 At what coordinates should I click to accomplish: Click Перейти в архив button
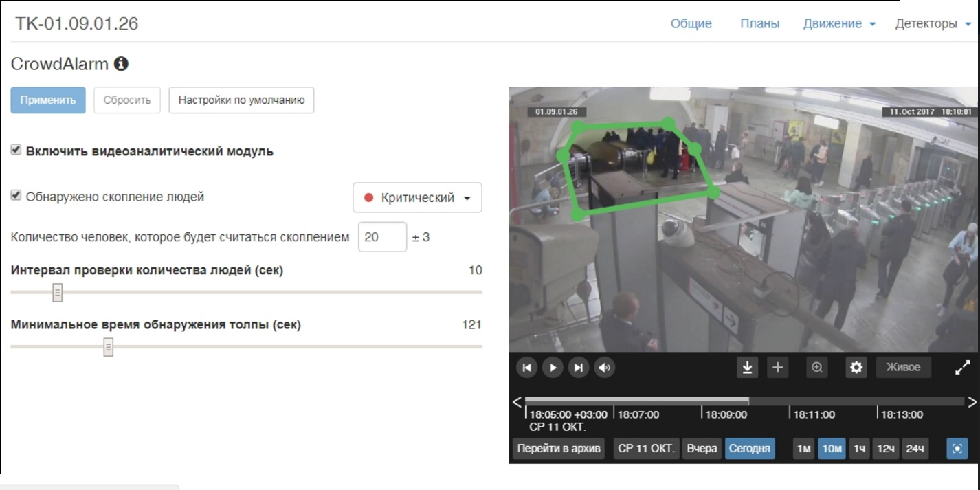pos(559,449)
